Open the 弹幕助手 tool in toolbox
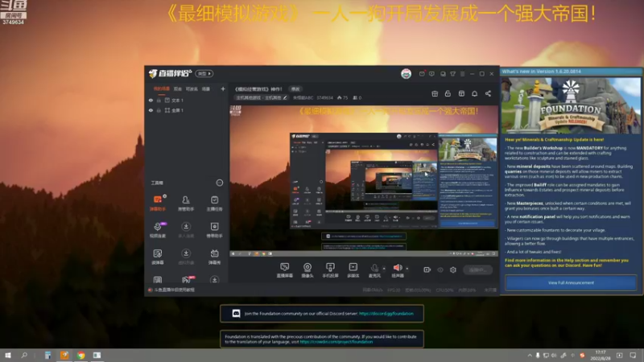The height and width of the screenshot is (362, 644). tap(158, 203)
